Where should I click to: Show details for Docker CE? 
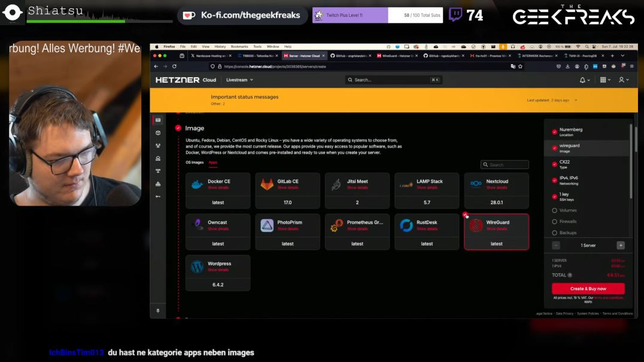(x=218, y=188)
